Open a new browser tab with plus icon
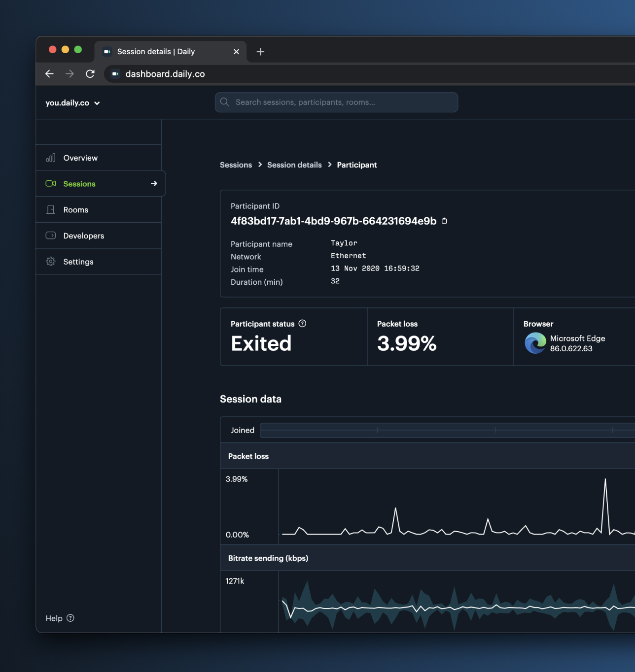This screenshot has height=672, width=635. 260,52
